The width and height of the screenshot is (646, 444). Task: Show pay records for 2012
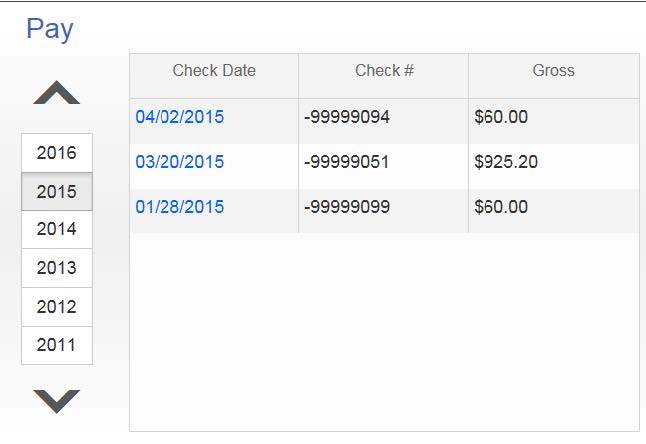coord(56,307)
